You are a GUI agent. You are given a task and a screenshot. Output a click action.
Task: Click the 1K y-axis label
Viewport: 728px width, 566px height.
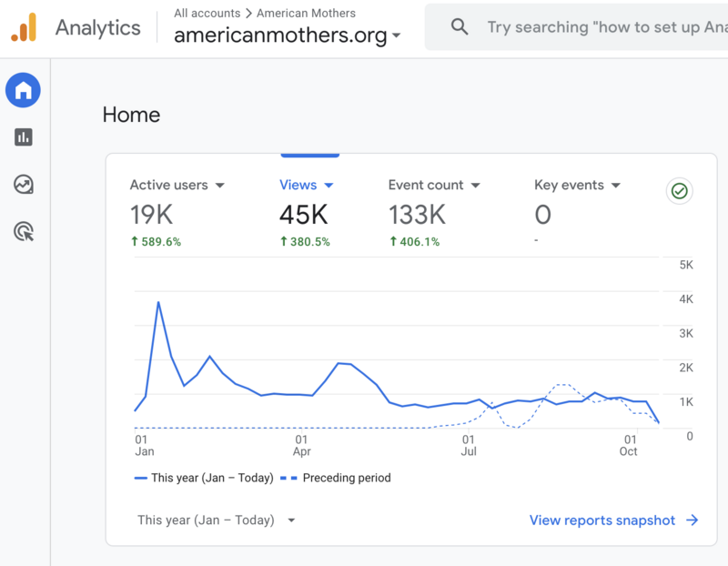(686, 402)
